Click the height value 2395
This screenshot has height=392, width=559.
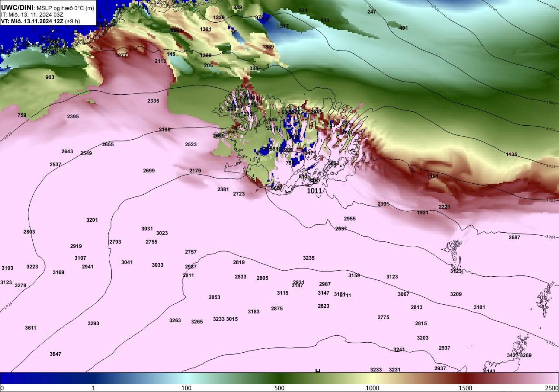[73, 117]
